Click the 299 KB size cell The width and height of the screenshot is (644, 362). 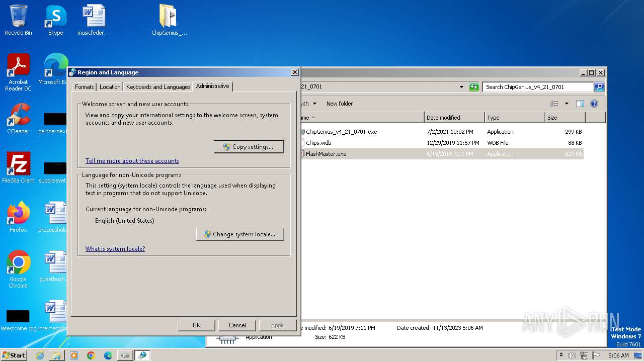pyautogui.click(x=573, y=132)
